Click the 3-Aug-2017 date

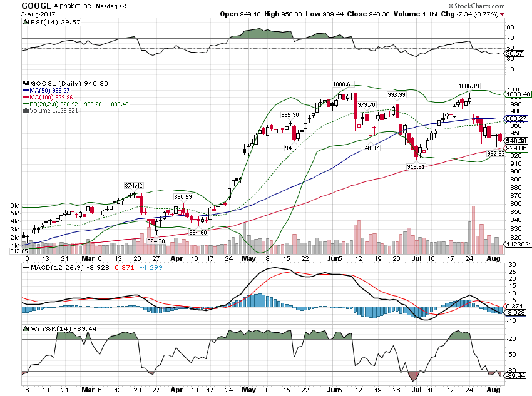tap(38, 14)
